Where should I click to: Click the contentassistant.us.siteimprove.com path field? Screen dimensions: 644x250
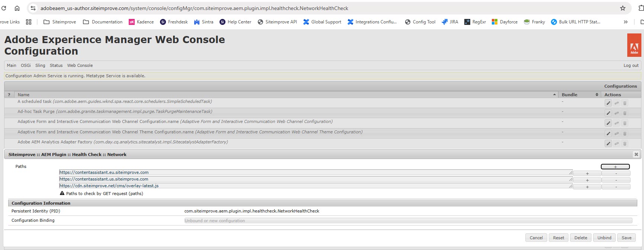(x=315, y=179)
